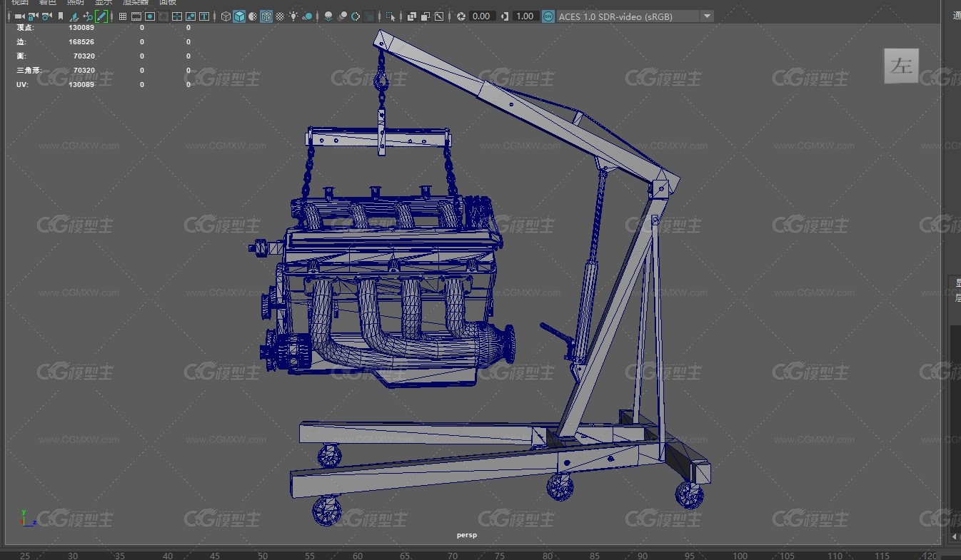Viewport: 961px width, 560px height.
Task: Toggle the Shadows icon
Action: 307,16
